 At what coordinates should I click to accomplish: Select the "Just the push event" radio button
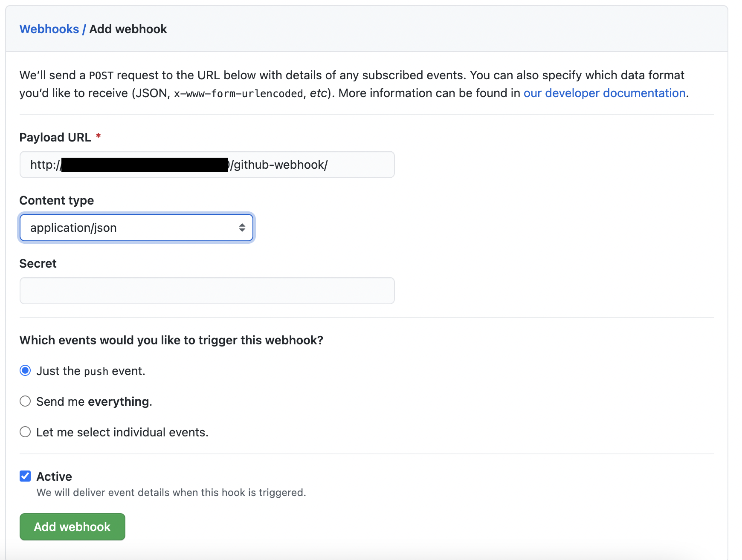tap(25, 371)
